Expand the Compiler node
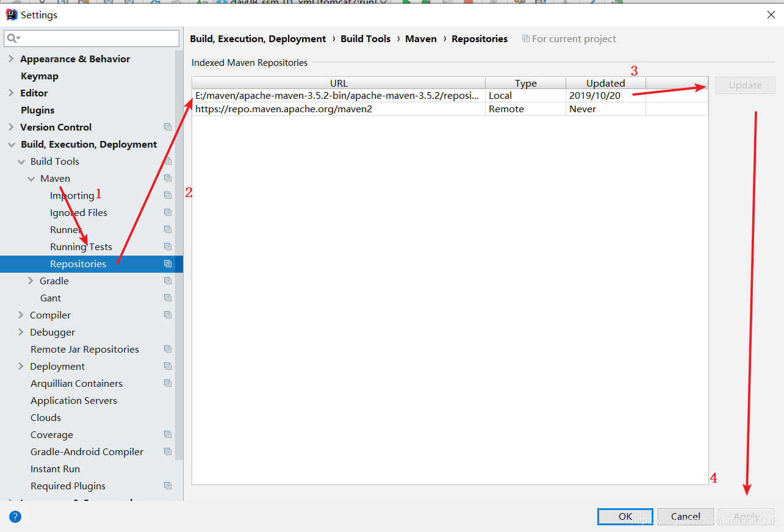Image resolution: width=784 pixels, height=532 pixels. (21, 315)
